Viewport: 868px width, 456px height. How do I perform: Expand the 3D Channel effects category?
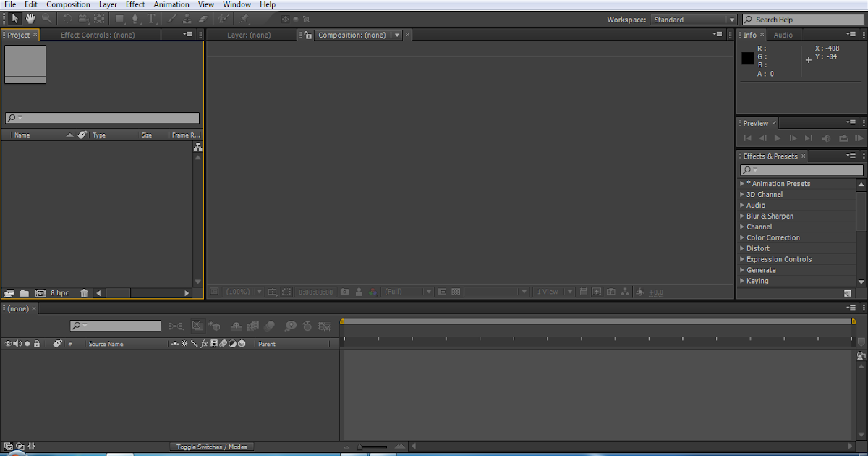[x=742, y=195]
